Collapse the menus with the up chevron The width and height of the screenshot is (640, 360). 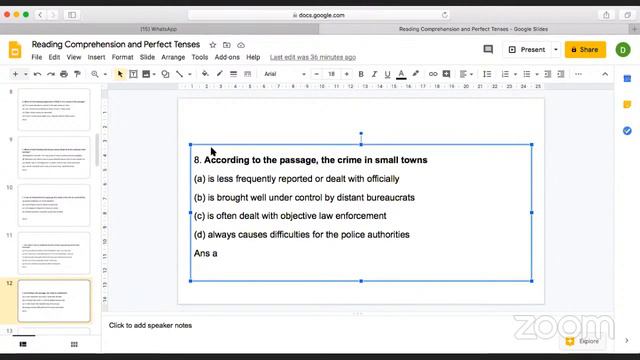pos(605,74)
